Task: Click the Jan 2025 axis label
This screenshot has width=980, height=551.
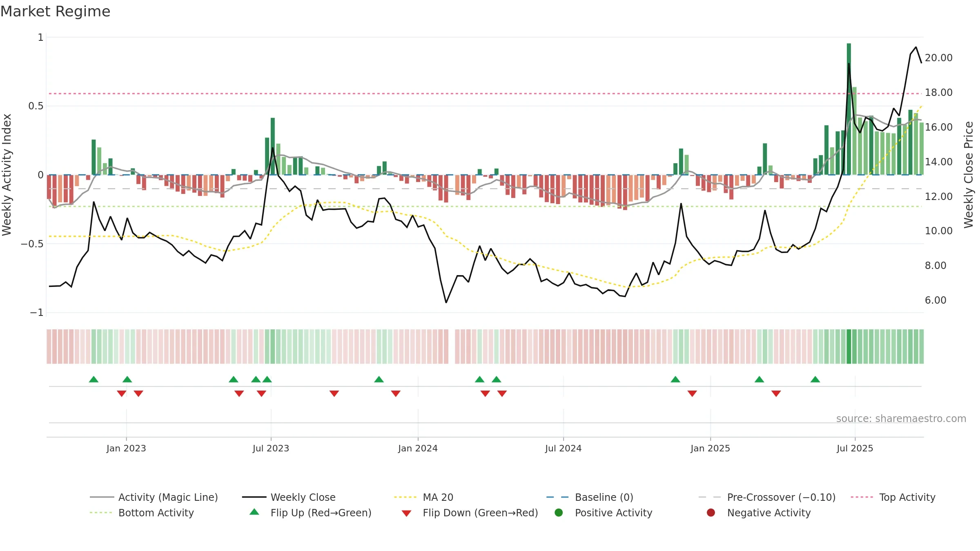Action: pos(710,448)
